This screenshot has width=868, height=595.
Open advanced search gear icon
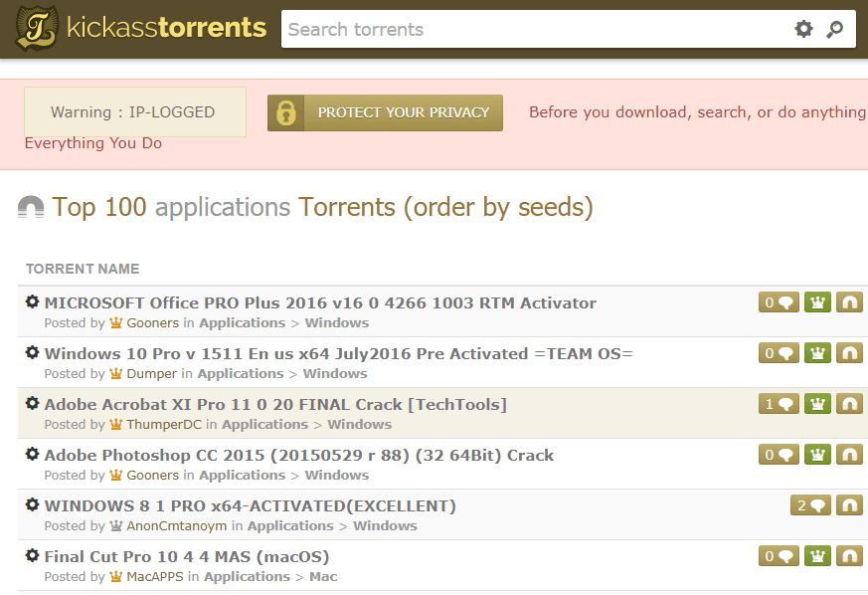[803, 30]
